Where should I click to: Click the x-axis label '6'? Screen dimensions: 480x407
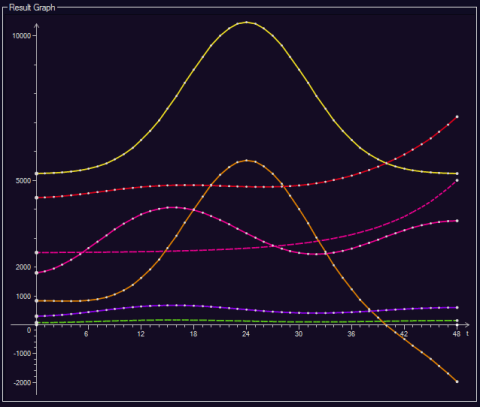[86, 334]
